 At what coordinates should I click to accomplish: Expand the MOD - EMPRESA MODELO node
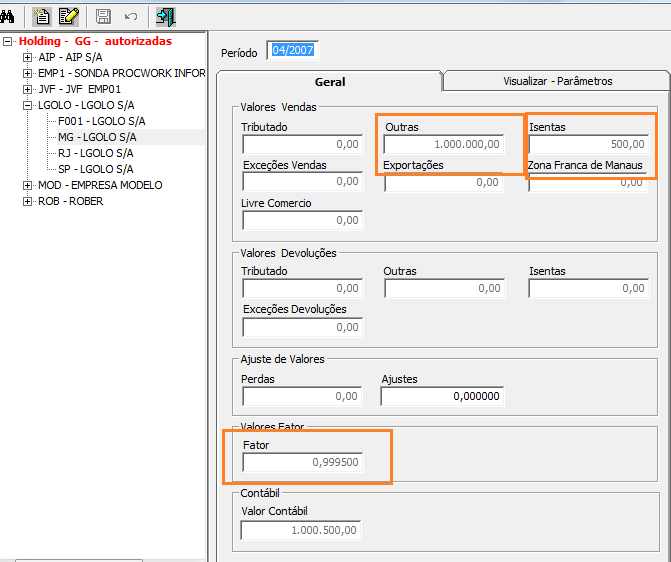[x=27, y=186]
